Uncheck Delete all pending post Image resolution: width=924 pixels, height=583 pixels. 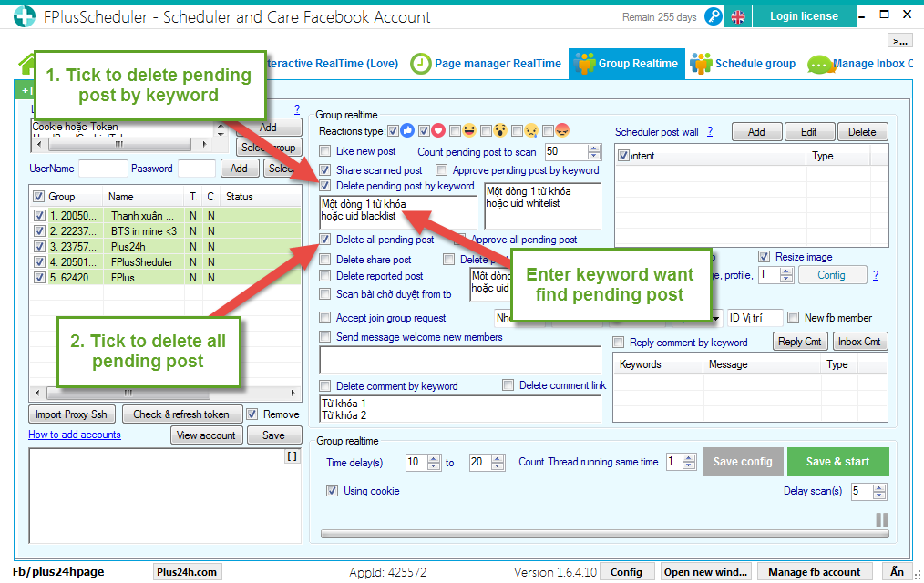click(x=324, y=239)
